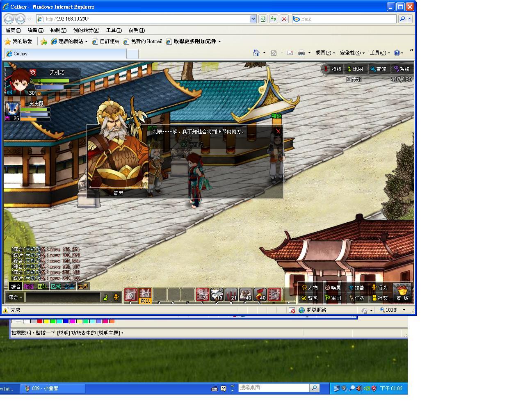The height and width of the screenshot is (420, 525).
Task: Open the 檢視 menu
Action: click(58, 30)
